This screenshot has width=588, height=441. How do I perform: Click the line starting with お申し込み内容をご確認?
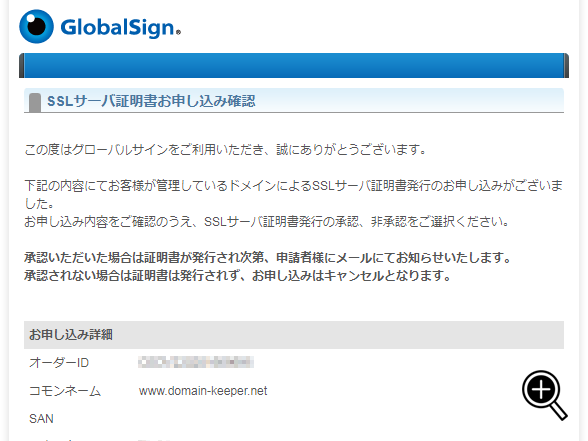(x=266, y=222)
